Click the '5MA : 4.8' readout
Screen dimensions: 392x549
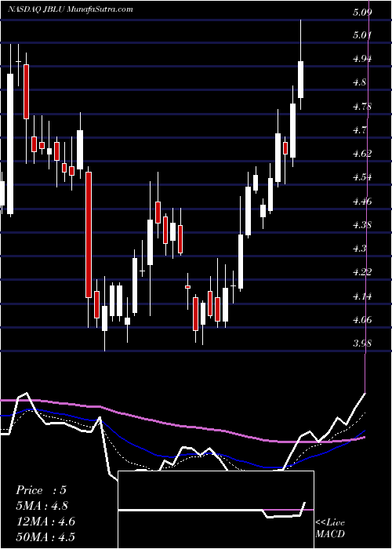coord(42,506)
